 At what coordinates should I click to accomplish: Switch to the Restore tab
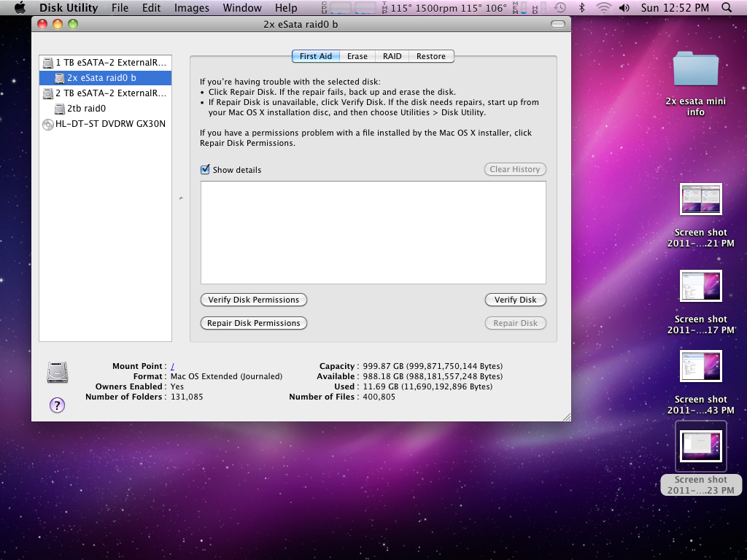pos(431,56)
